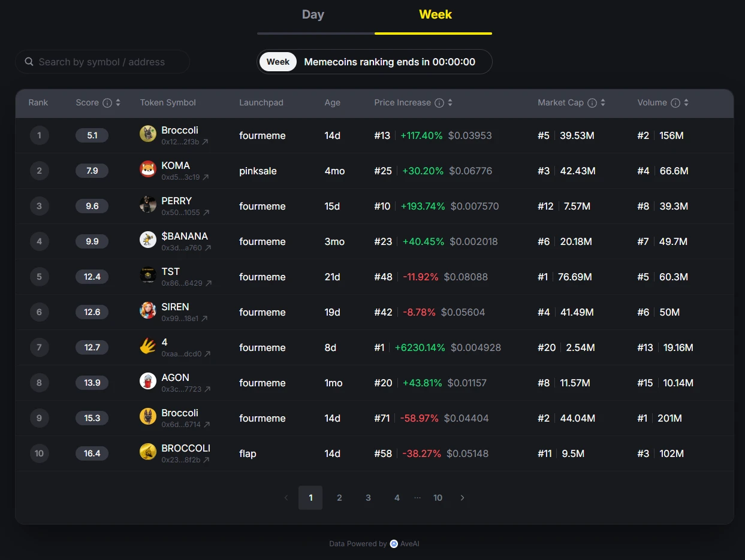Screen dimensions: 745x560
Task: Click the AveAI logo in footer
Action: 394,544
